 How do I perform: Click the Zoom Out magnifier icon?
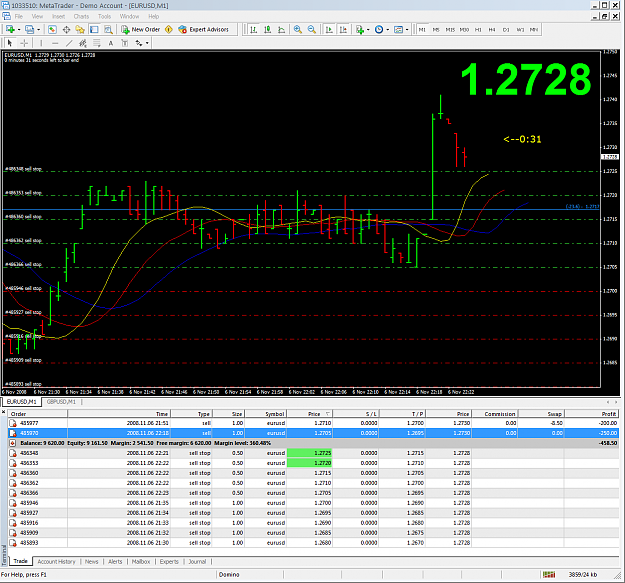(x=312, y=29)
